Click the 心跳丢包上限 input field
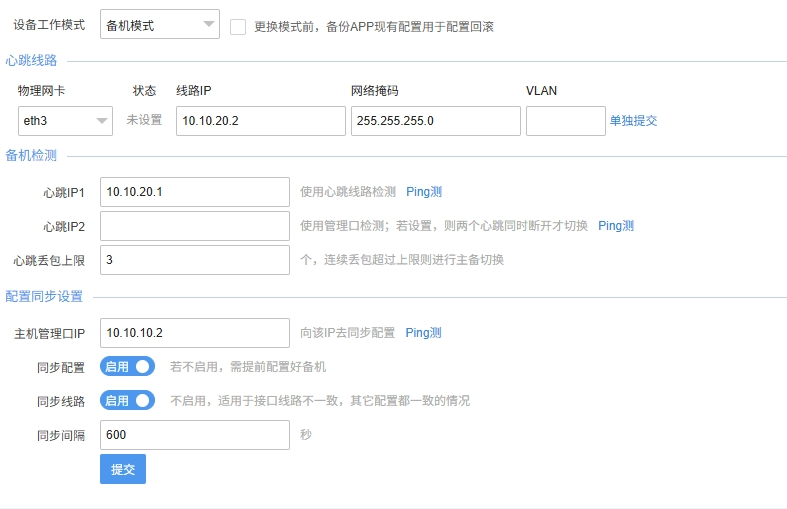 pos(195,260)
